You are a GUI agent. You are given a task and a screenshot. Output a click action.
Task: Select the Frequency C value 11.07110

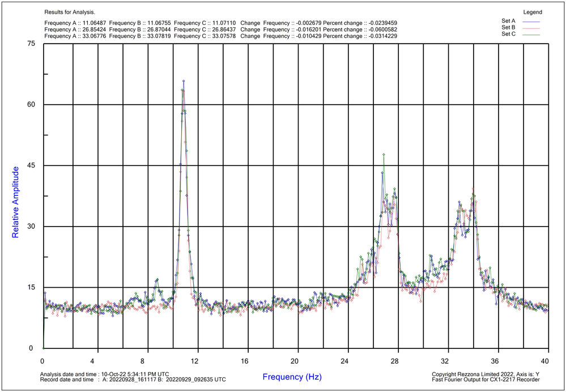(x=224, y=23)
